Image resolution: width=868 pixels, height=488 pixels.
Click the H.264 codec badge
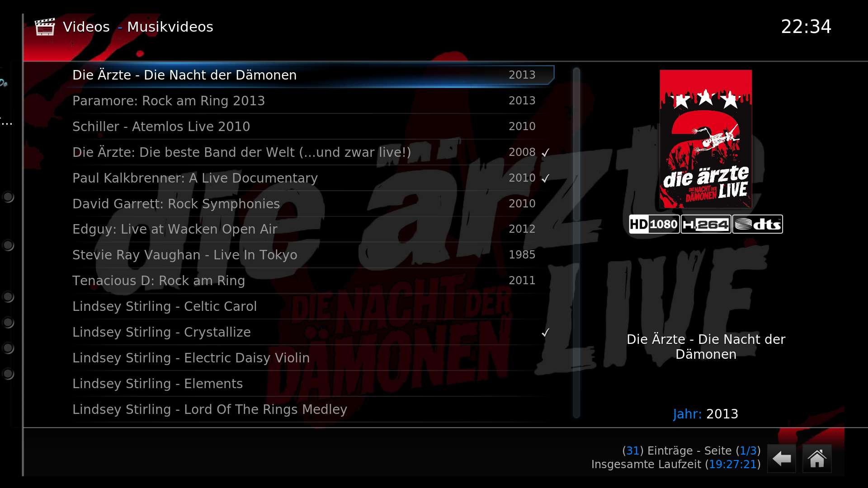click(x=706, y=224)
